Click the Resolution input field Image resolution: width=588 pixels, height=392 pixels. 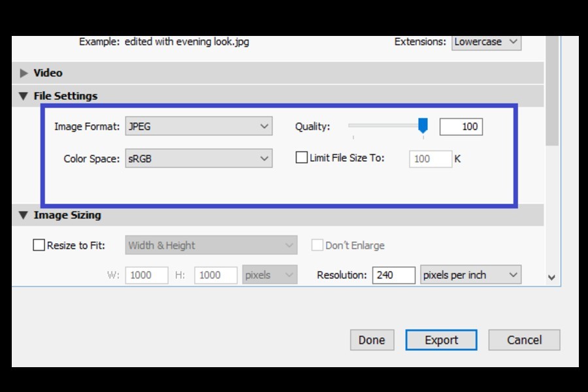[x=394, y=275]
